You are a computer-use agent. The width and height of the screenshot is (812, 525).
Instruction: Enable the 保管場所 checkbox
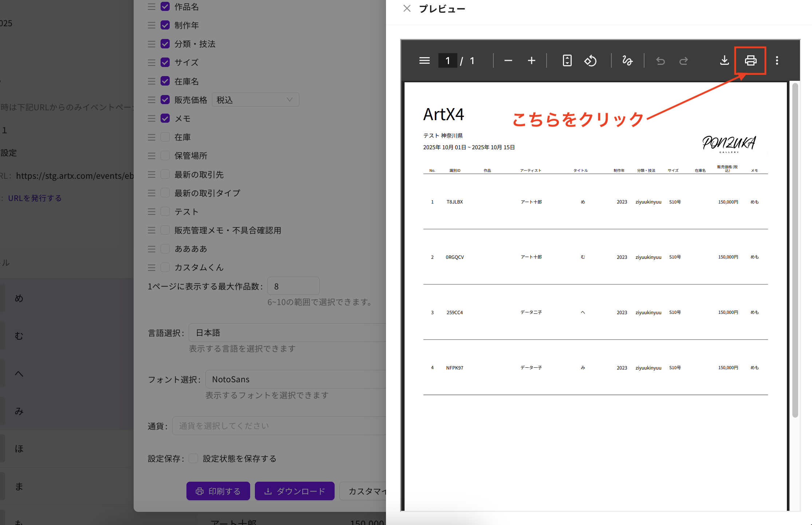[x=165, y=156]
